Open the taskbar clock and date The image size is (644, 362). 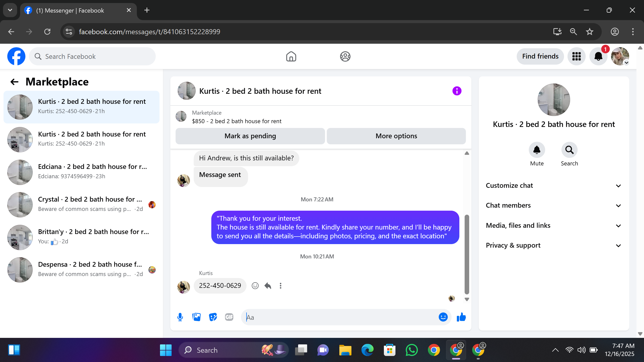pyautogui.click(x=620, y=350)
